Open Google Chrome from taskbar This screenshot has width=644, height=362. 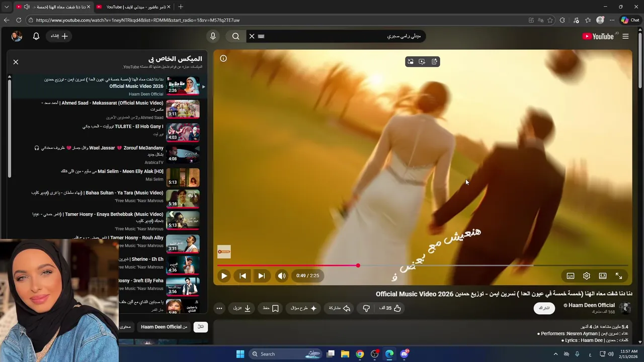click(x=360, y=354)
